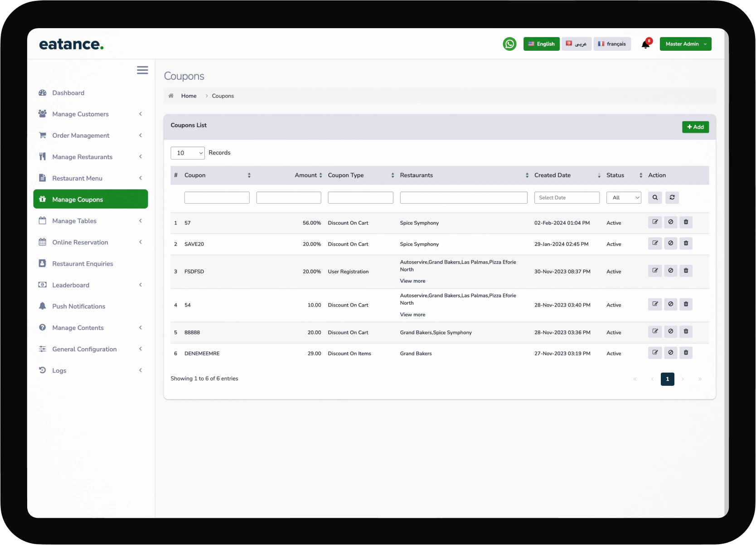Collapse the sidebar with the hamburger menu
756x545 pixels.
[142, 70]
